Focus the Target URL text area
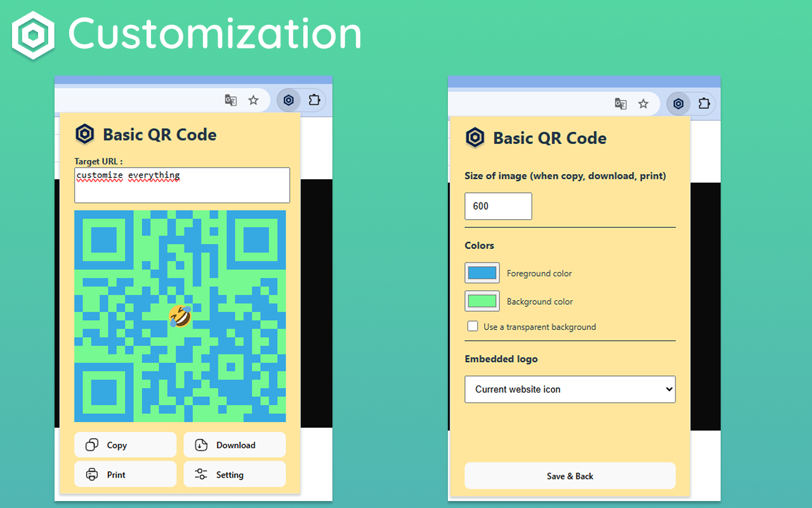The height and width of the screenshot is (508, 812). pyautogui.click(x=182, y=185)
